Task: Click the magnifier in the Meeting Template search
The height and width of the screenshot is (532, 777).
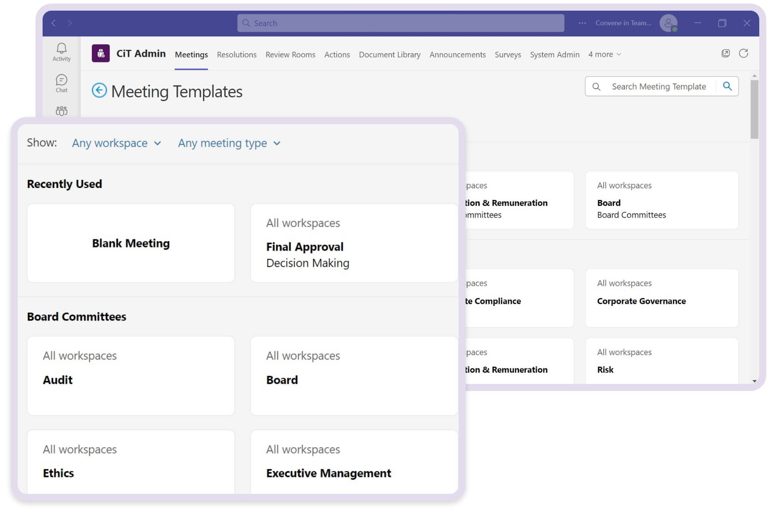Action: click(727, 86)
